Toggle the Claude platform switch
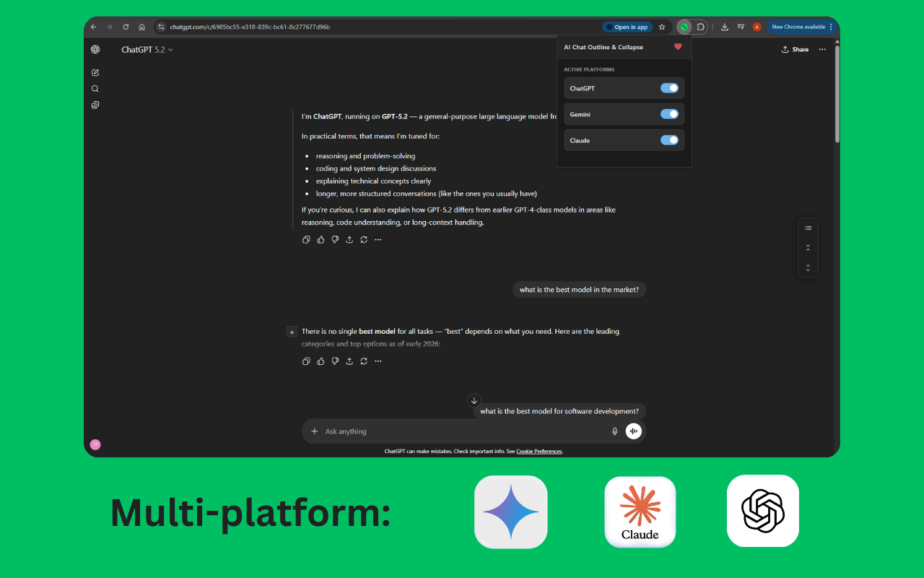The width and height of the screenshot is (924, 578). point(669,140)
